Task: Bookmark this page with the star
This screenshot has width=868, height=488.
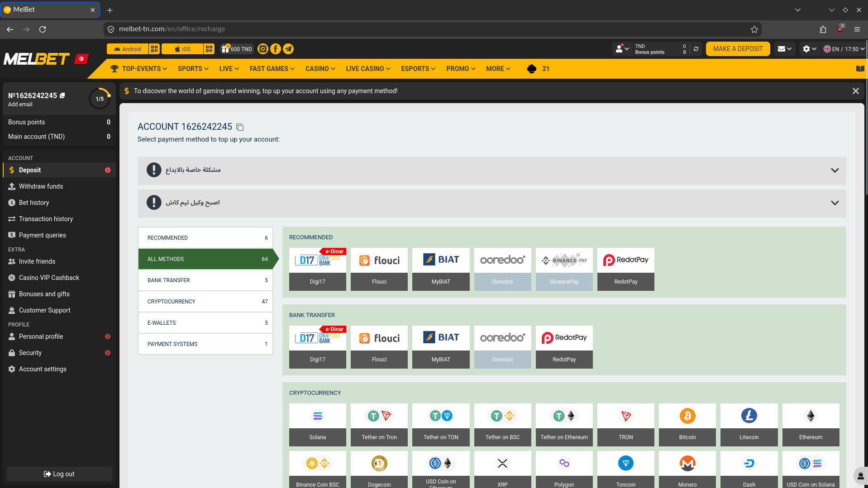Action: point(754,29)
